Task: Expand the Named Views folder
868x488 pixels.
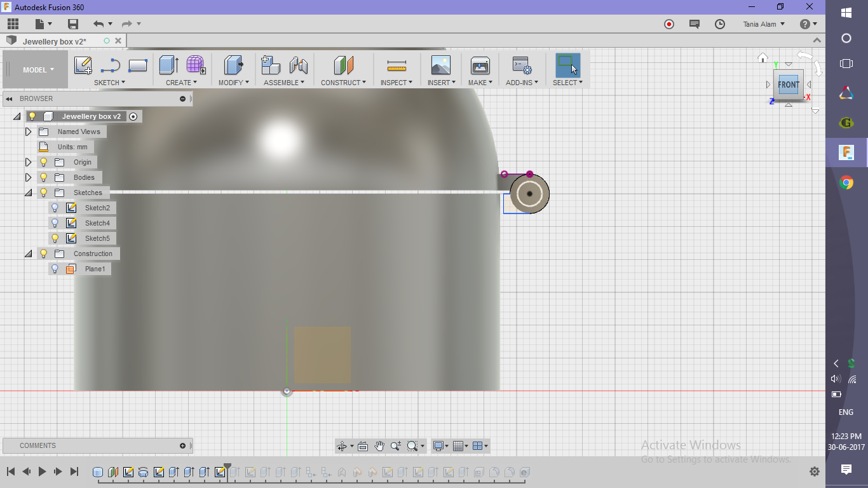Action: [28, 132]
